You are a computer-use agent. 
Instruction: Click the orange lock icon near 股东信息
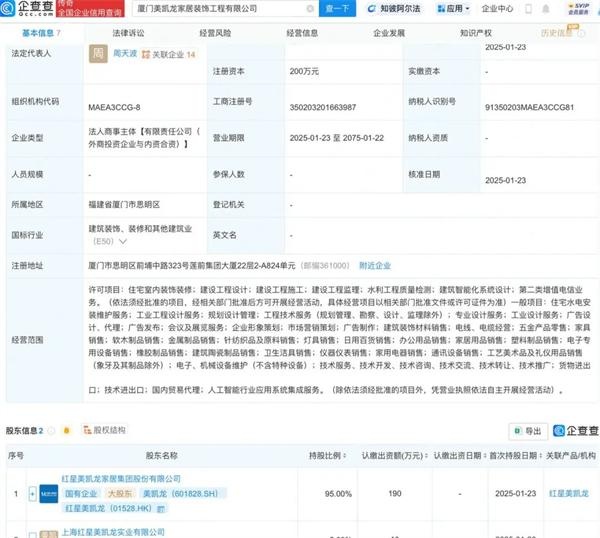[67, 431]
